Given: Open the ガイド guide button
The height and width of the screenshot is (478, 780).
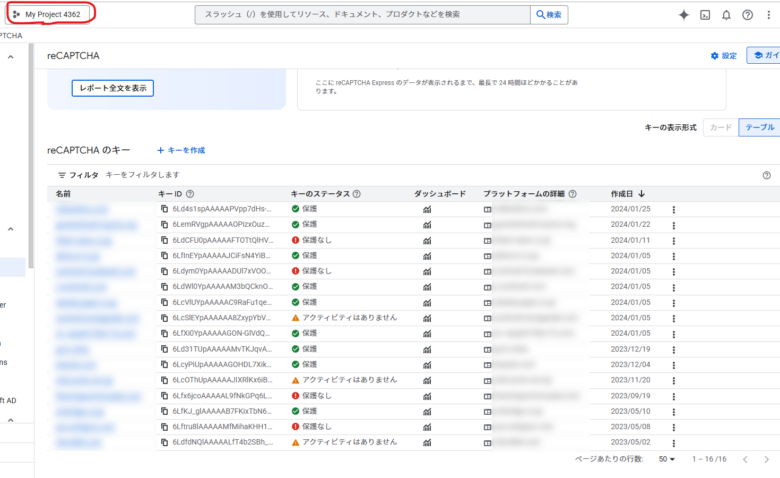Looking at the screenshot, I should pyautogui.click(x=764, y=55).
